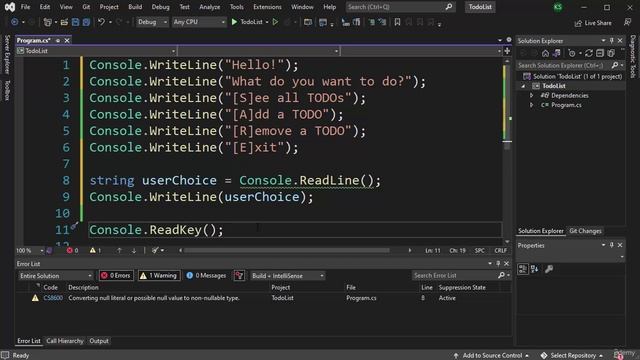Open the Toolbox side tab
Image resolution: width=640 pixels, height=360 pixels.
point(7,90)
